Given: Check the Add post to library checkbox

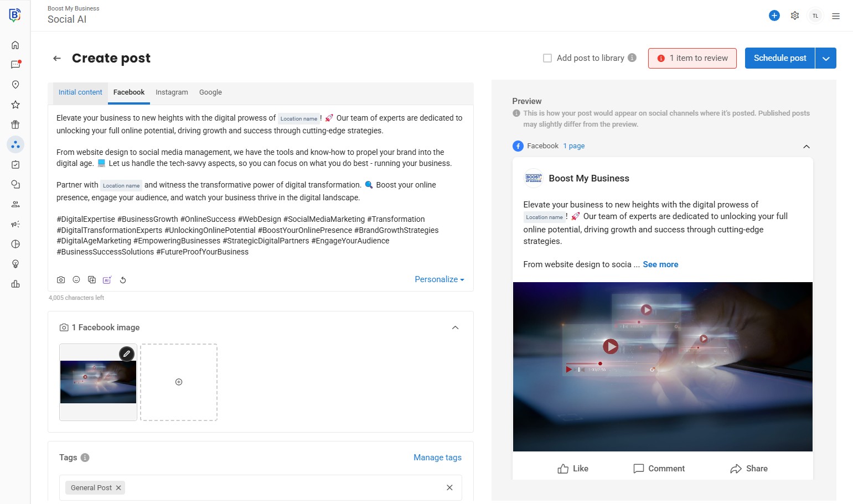Looking at the screenshot, I should [x=547, y=58].
